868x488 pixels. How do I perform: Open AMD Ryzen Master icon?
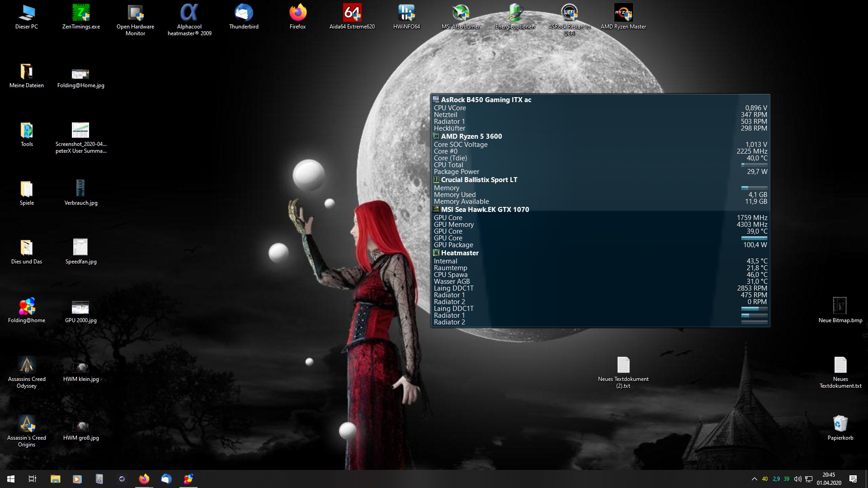pyautogui.click(x=623, y=14)
